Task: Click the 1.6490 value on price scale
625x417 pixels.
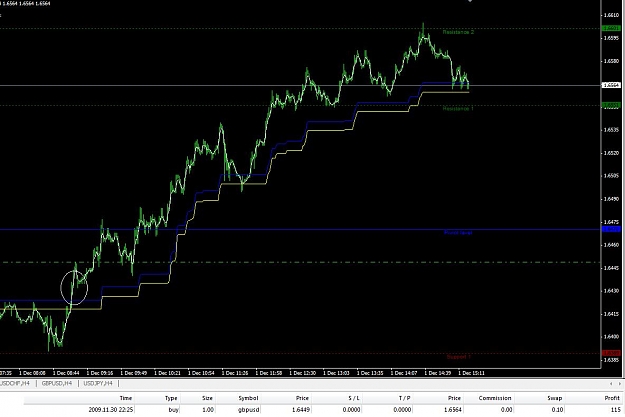Action: coord(611,199)
